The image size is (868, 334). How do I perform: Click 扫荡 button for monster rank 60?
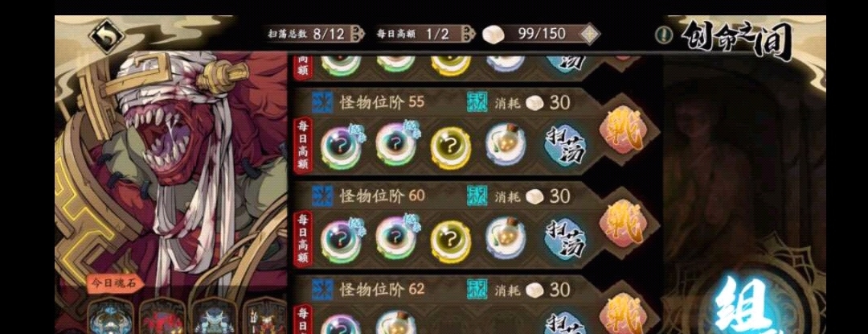[x=566, y=240]
